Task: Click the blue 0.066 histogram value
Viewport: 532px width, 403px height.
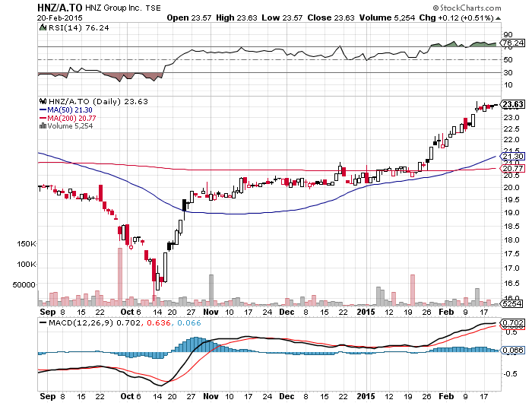Action: (x=189, y=322)
